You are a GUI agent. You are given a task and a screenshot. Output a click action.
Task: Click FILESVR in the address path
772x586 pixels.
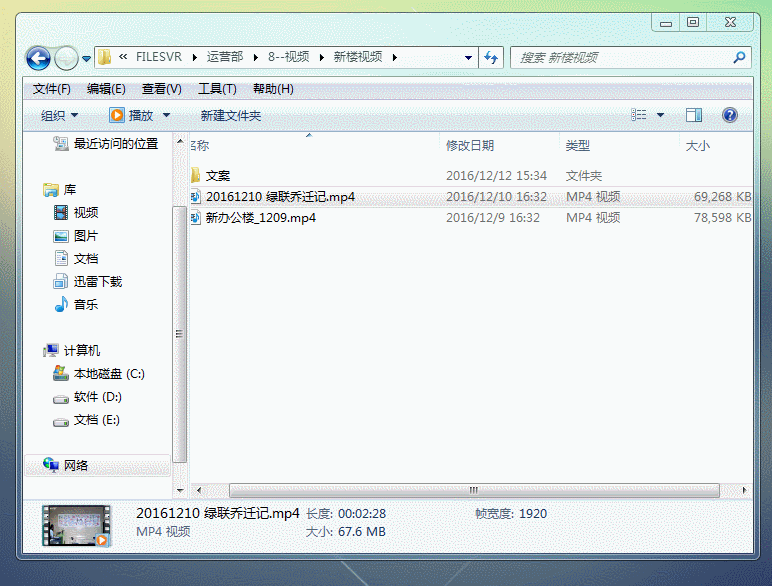[x=159, y=57]
